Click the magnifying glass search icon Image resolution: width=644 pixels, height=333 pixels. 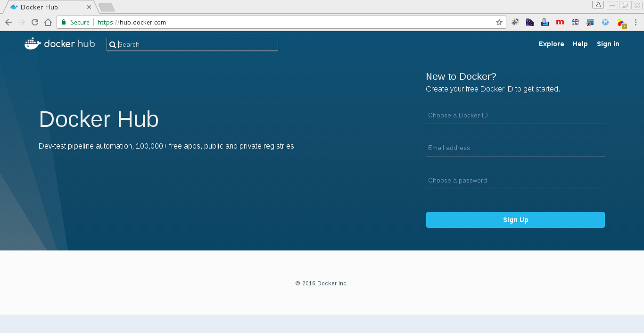pyautogui.click(x=113, y=44)
